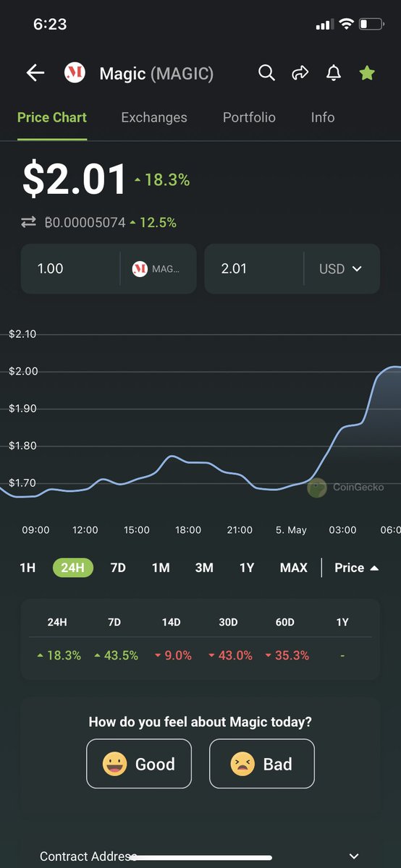Switch to the Price Chart tab
Screen dimensions: 401x868
point(52,117)
